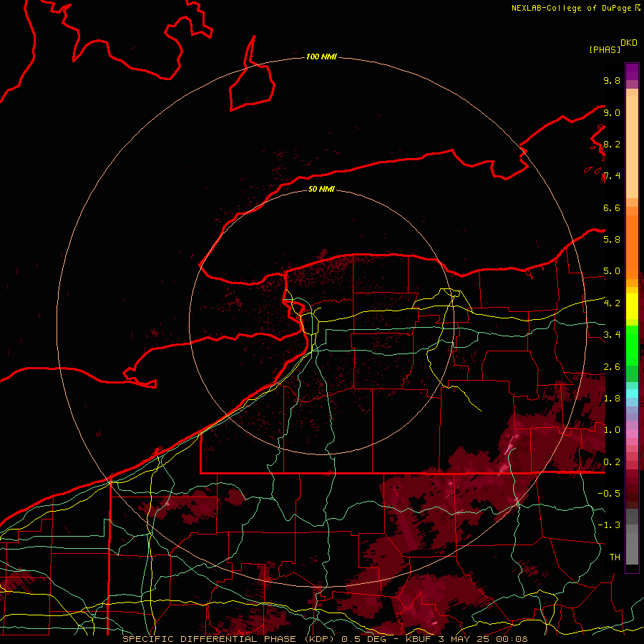Click the DKD label above the color scale
644x644 pixels.
(x=629, y=43)
